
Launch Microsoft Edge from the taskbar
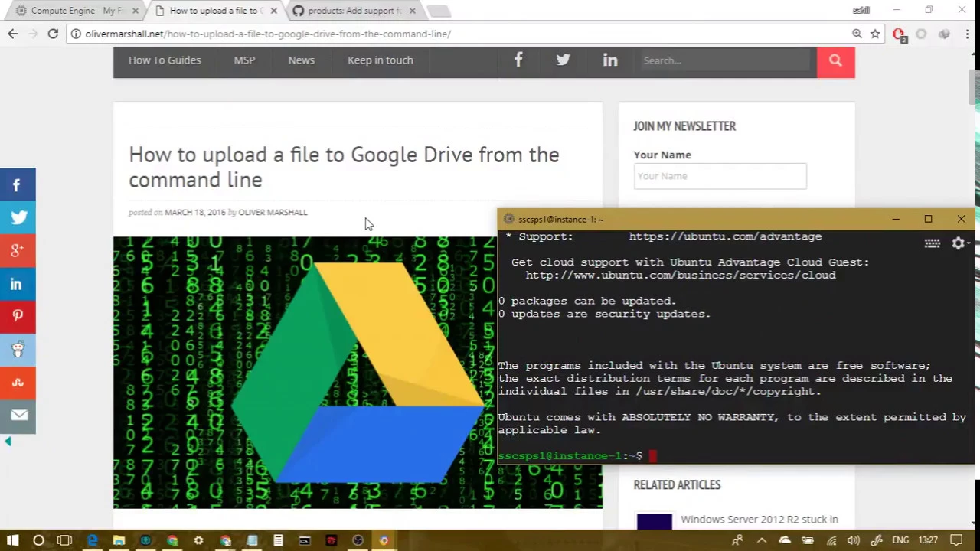92,540
